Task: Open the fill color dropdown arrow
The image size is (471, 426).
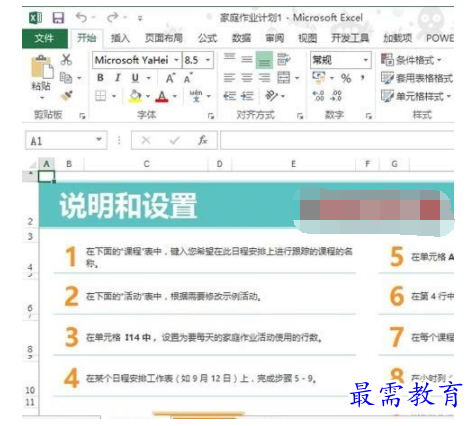Action: click(148, 96)
